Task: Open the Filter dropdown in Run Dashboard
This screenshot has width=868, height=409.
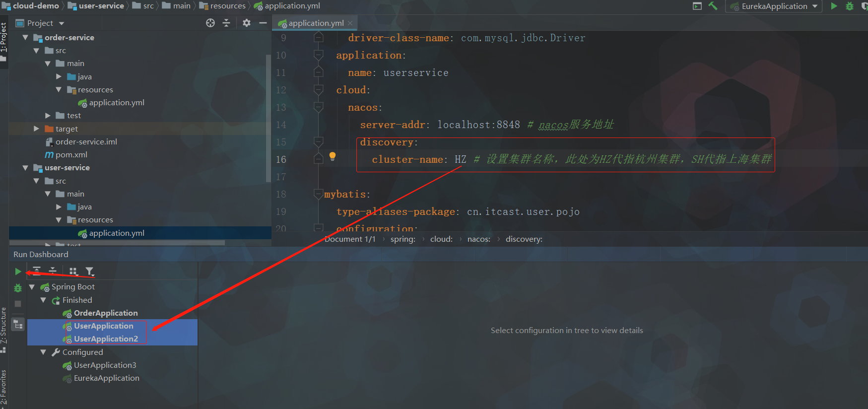Action: pyautogui.click(x=90, y=271)
